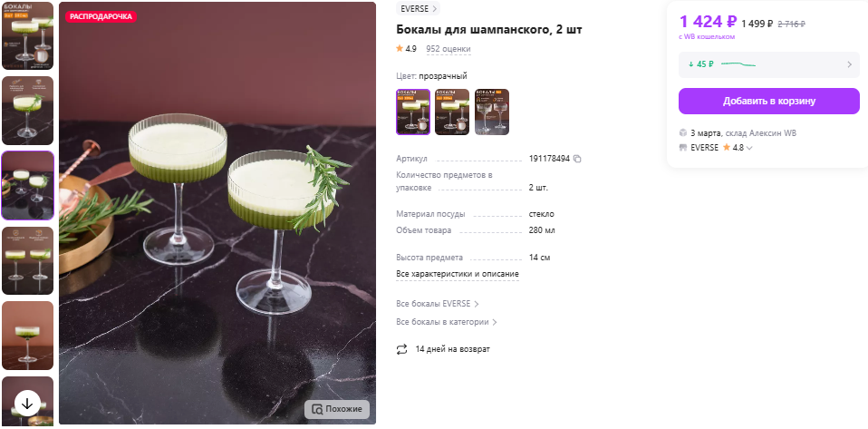868x429 pixels.
Task: Open the price history arrow next to 45 ₽
Action: (849, 64)
